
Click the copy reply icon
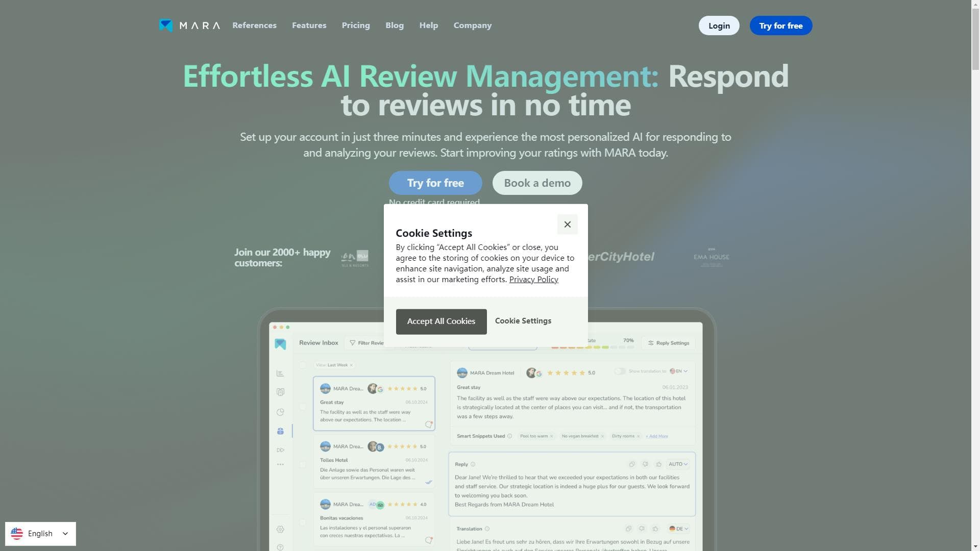coord(632,464)
